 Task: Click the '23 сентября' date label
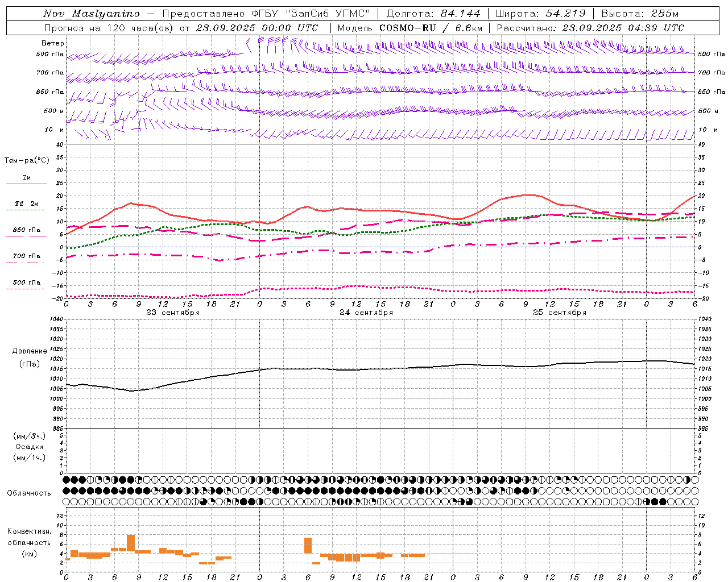pos(173,313)
